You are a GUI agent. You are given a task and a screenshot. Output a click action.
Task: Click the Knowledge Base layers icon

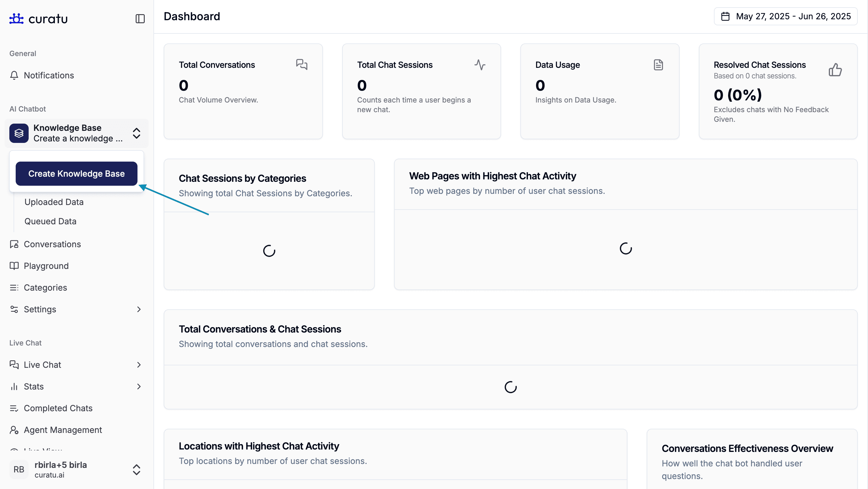pyautogui.click(x=19, y=133)
